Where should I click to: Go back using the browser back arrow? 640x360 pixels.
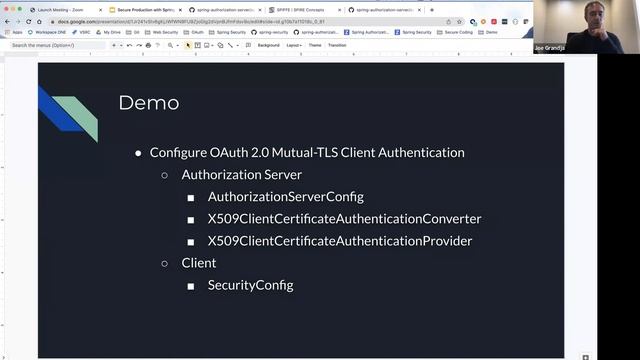click(x=8, y=22)
